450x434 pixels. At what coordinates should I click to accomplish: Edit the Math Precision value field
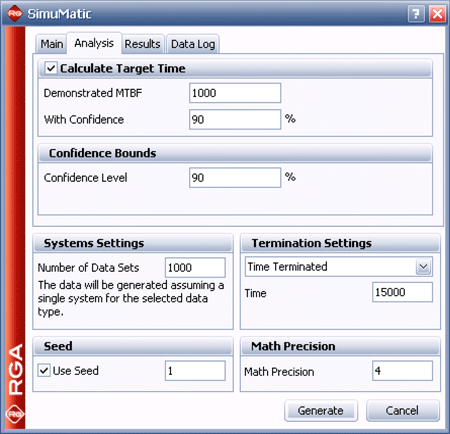point(402,370)
